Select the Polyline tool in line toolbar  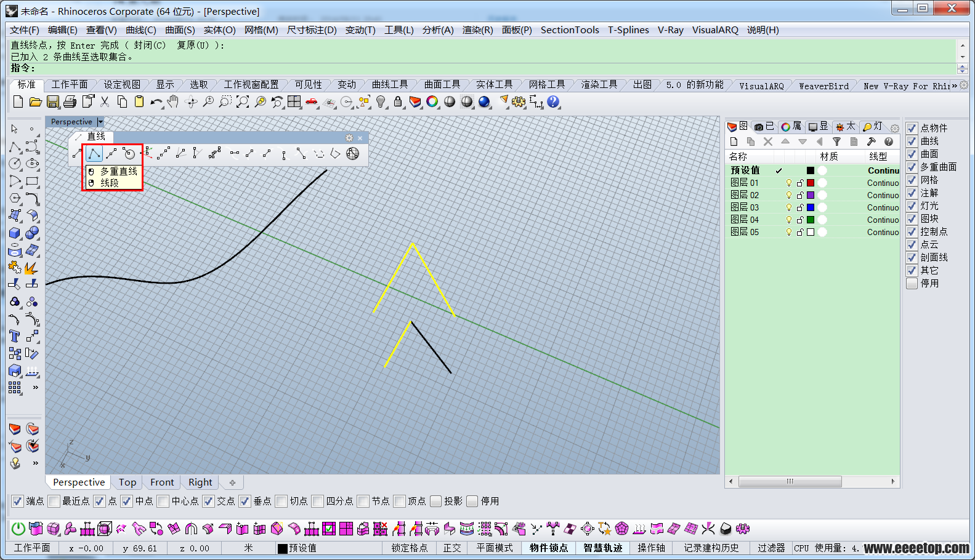click(x=94, y=153)
